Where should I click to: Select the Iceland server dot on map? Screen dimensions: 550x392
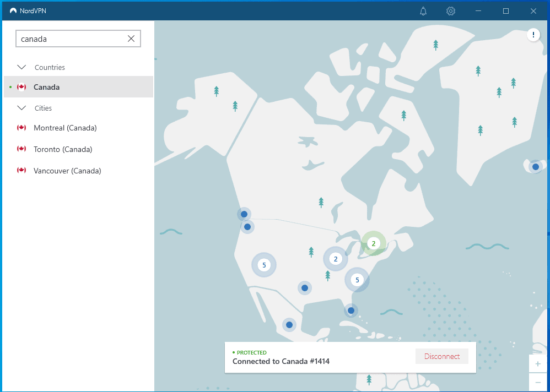click(x=536, y=167)
